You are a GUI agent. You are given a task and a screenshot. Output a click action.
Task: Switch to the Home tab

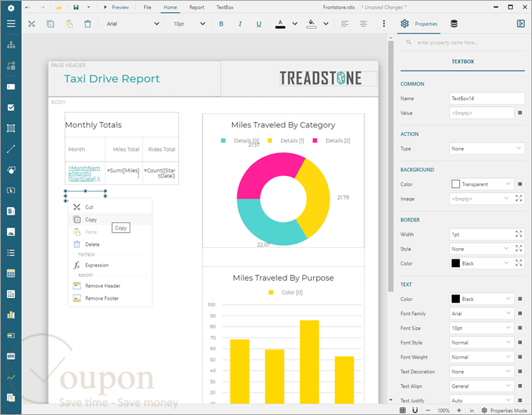coord(170,7)
